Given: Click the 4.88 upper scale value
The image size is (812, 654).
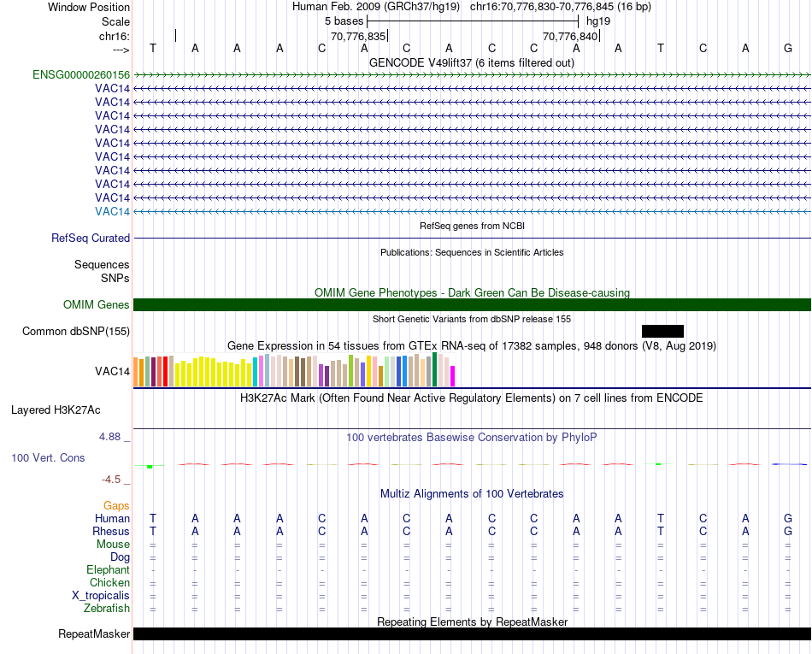Looking at the screenshot, I should 109,437.
